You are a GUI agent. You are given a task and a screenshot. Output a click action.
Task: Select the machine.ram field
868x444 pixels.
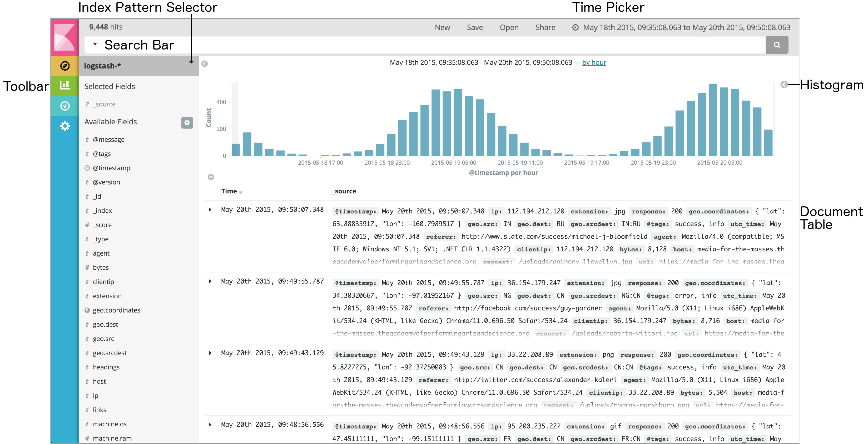[x=112, y=438]
